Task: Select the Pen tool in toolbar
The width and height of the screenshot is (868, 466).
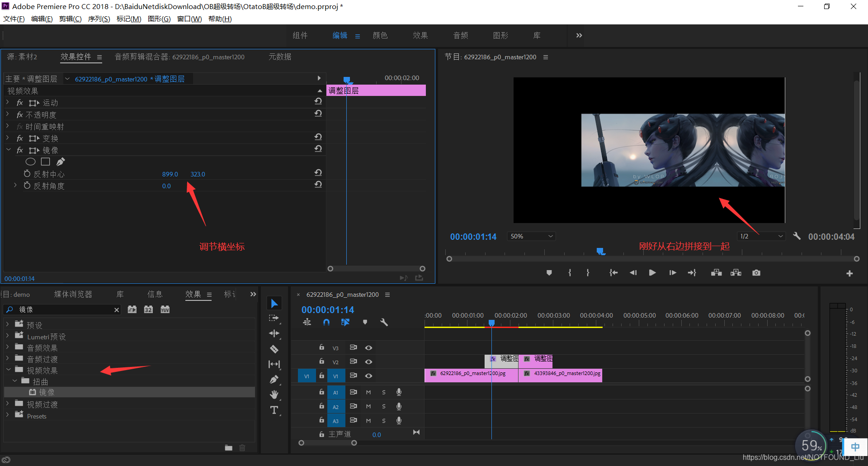Action: point(274,380)
